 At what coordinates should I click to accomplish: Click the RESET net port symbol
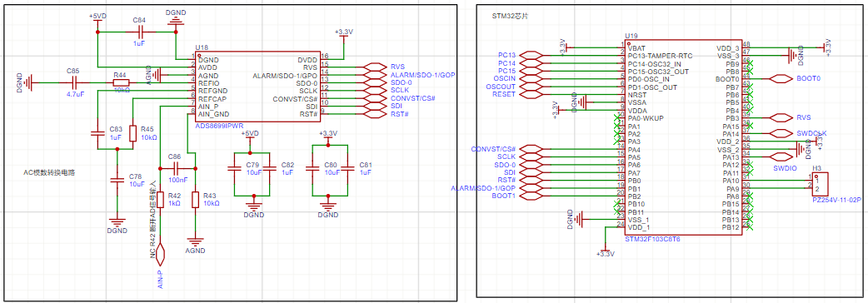532,94
